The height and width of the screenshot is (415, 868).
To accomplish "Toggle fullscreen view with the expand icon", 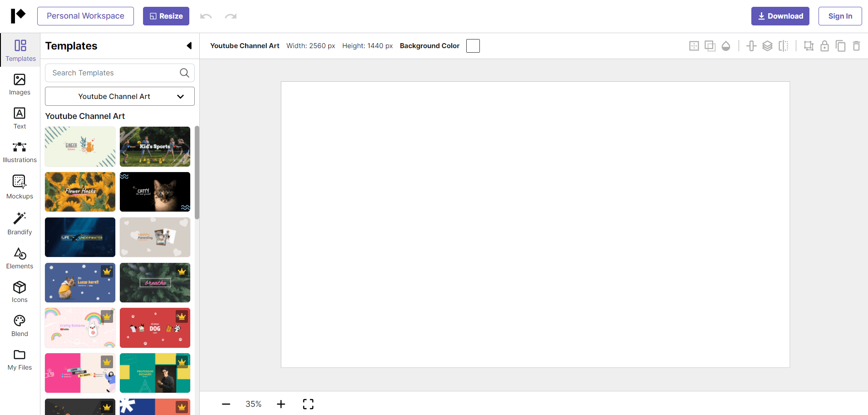I will pyautogui.click(x=308, y=404).
